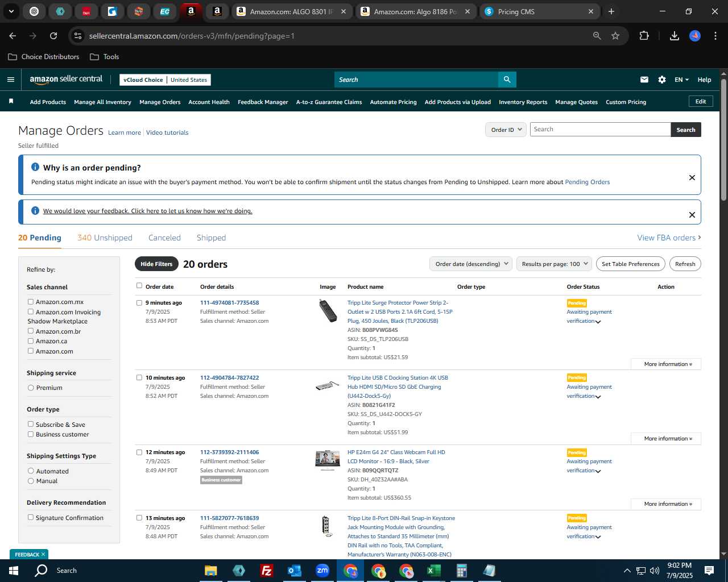Open the tab search dropdown arrow
This screenshot has width=728, height=582.
pos(11,11)
